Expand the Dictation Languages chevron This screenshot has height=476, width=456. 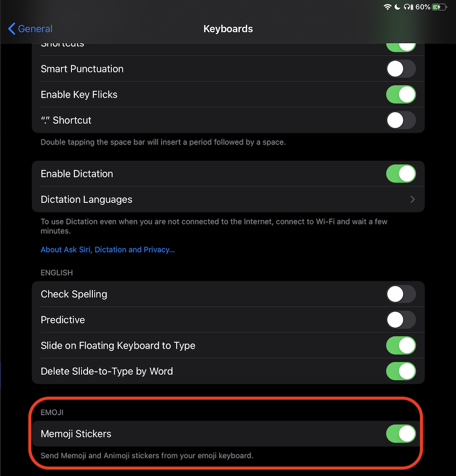[412, 200]
